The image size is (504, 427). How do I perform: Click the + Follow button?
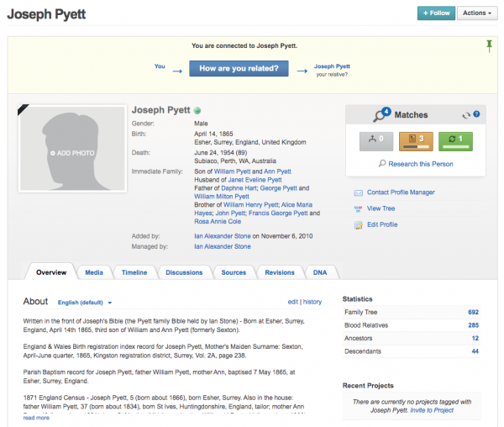click(x=436, y=13)
